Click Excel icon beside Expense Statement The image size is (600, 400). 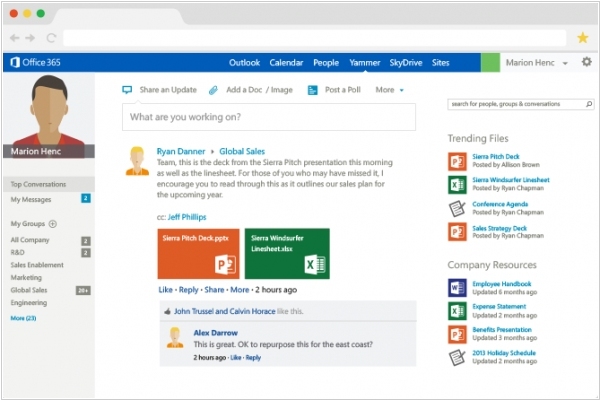[x=457, y=311]
